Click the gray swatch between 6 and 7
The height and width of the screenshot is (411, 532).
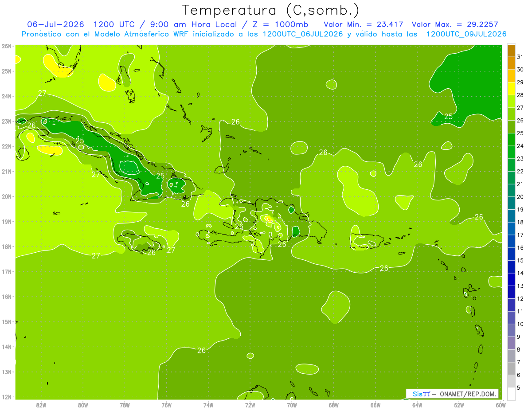[511, 369]
